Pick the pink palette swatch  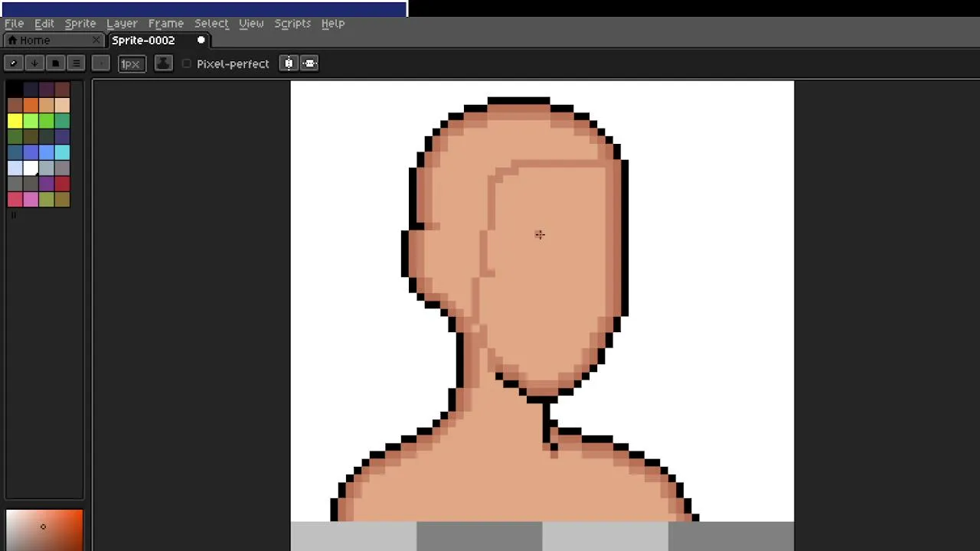tap(31, 200)
